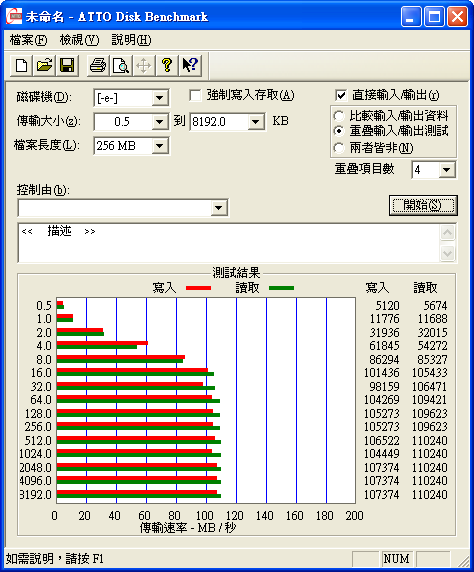Expand the 傳輸大小 minimum 0.5 dropdown
The image size is (474, 572).
(159, 121)
